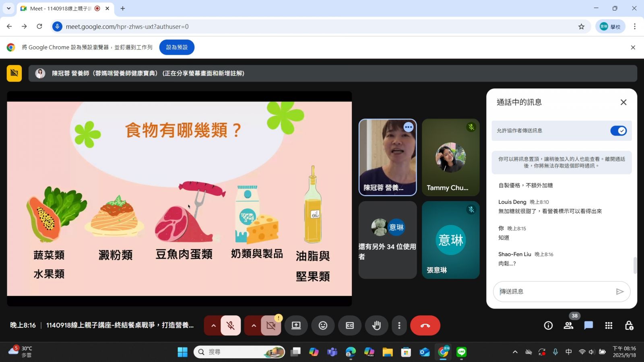Unmute the microphone
This screenshot has height=362, width=644.
pos(231,325)
